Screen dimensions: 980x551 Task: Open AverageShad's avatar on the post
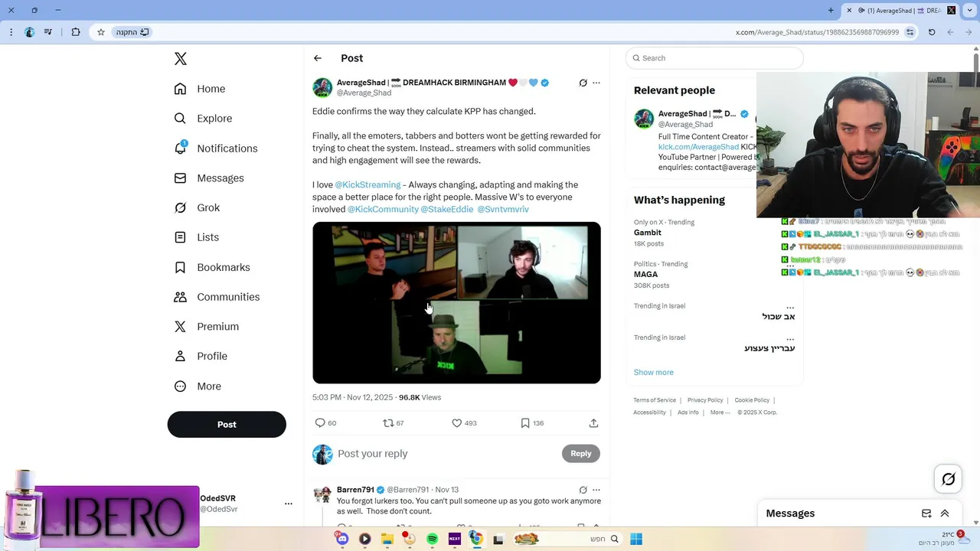pos(322,87)
